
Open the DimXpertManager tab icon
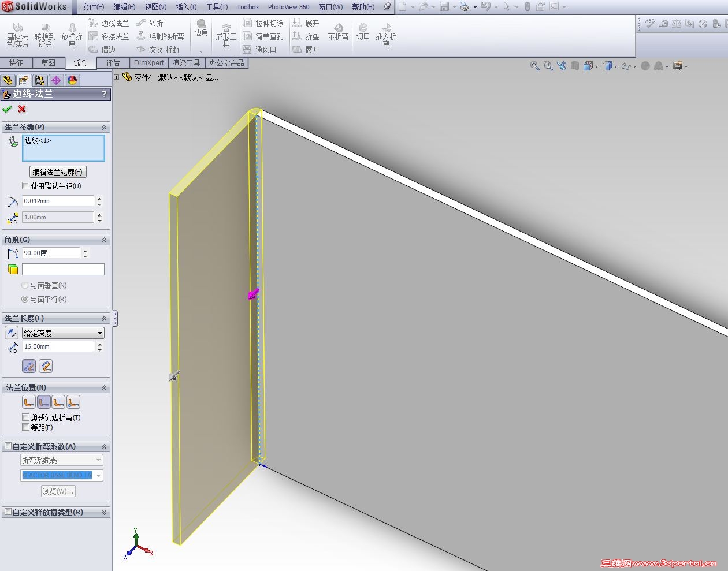[x=56, y=80]
